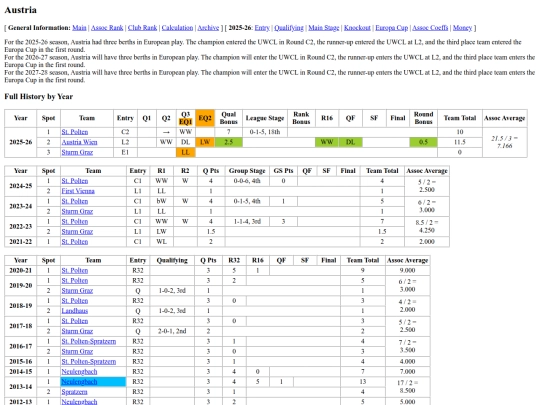Select the 'Full History by Year' heading
Image resolution: width=540 pixels, height=405 pixels.
pyautogui.click(x=39, y=96)
